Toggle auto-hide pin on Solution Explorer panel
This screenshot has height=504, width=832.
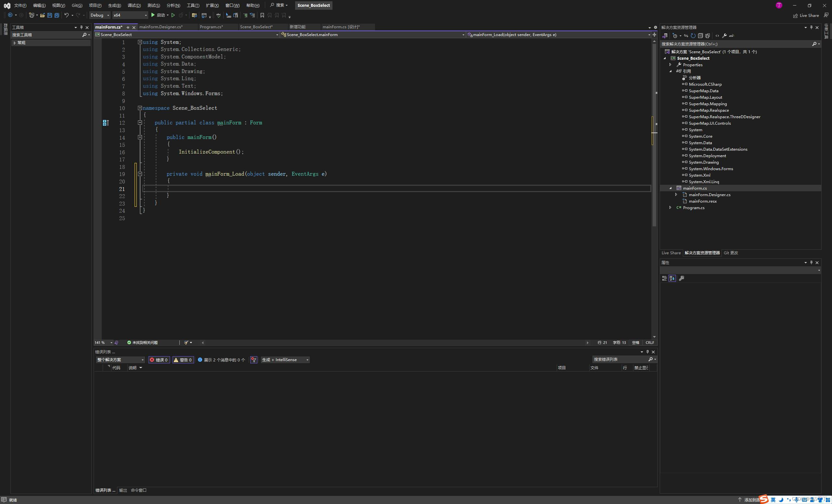tap(811, 27)
